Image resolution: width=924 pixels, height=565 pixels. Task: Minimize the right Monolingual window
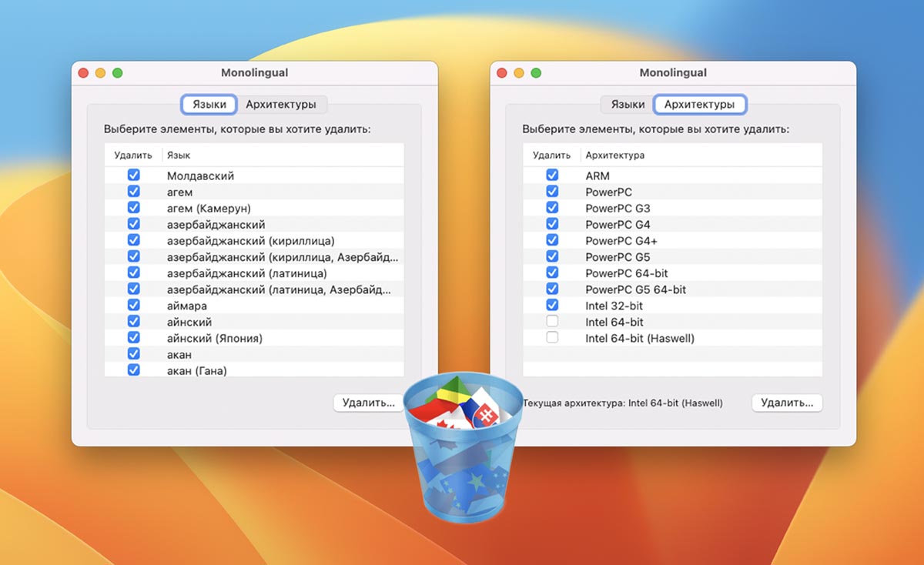click(519, 73)
